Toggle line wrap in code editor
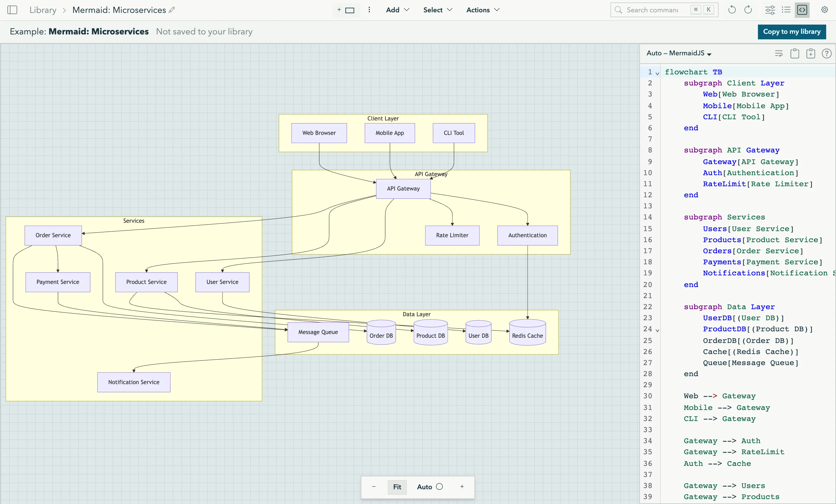 tap(779, 53)
